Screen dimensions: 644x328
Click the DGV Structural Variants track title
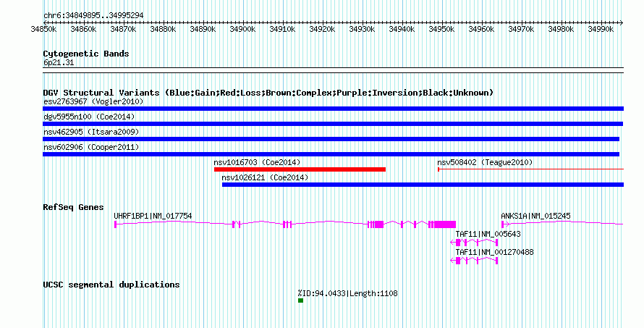point(268,93)
